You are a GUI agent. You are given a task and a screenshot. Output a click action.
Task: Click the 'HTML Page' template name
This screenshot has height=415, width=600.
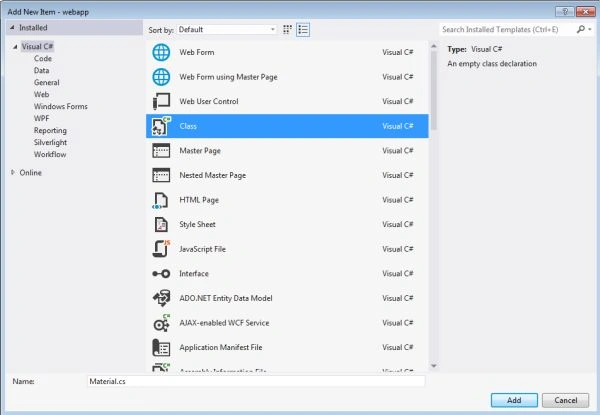click(199, 200)
